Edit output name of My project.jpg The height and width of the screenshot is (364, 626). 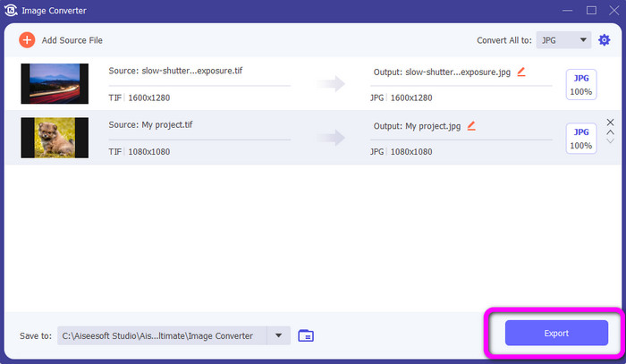(471, 126)
